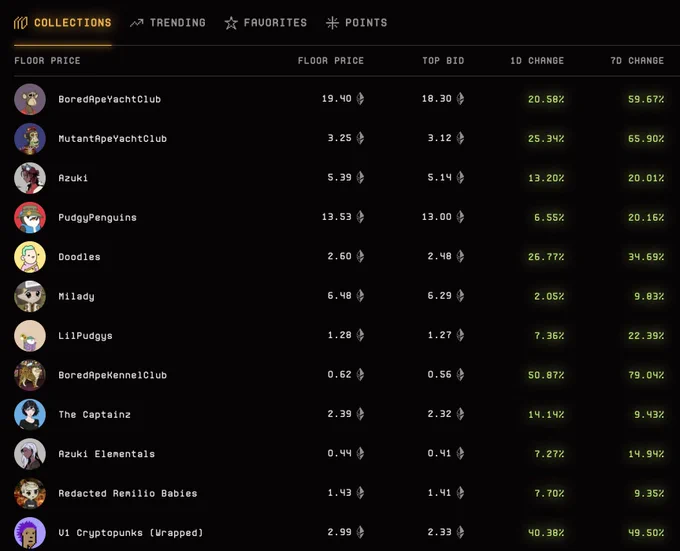Click the Doodles collection avatar
Image resolution: width=680 pixels, height=551 pixels.
(x=30, y=257)
